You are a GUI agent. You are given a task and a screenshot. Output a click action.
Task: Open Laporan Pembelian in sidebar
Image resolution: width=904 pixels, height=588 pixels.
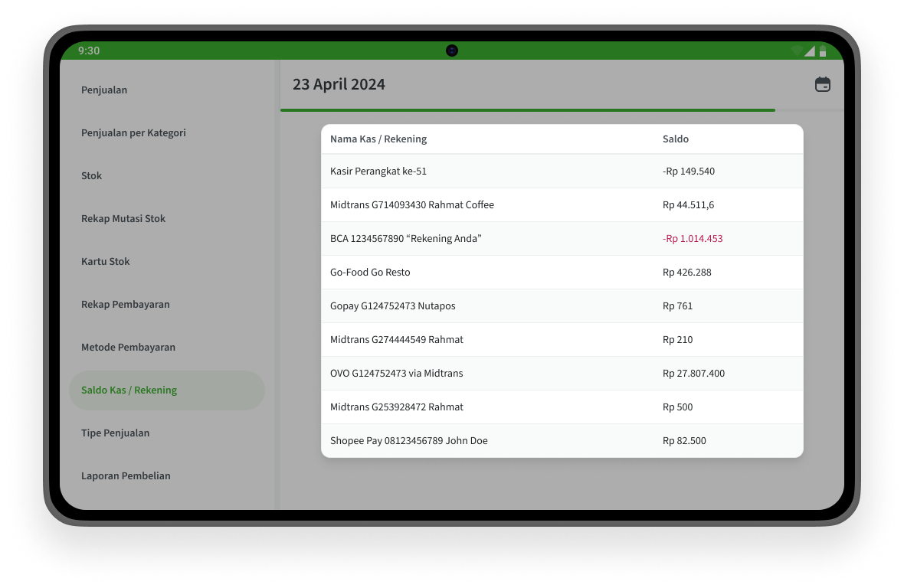pyautogui.click(x=126, y=475)
